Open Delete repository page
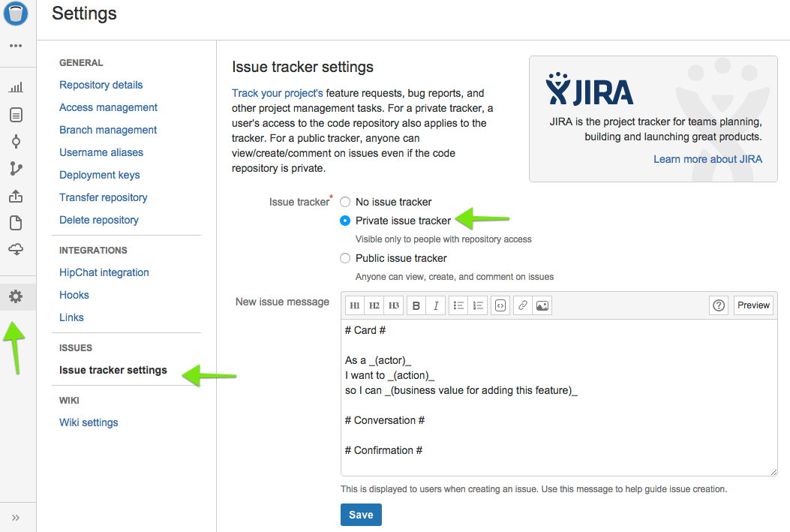 pos(99,220)
